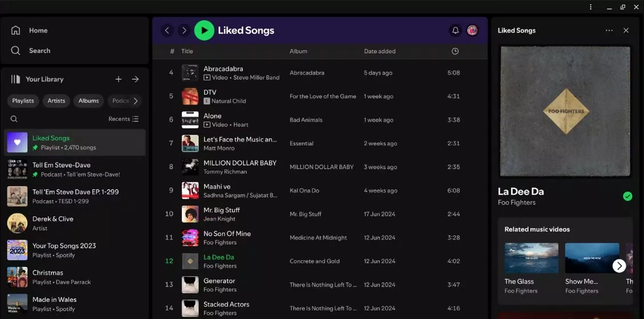The image size is (644, 319).
Task: Click the Alone track cover art by Heart
Action: pos(190,120)
